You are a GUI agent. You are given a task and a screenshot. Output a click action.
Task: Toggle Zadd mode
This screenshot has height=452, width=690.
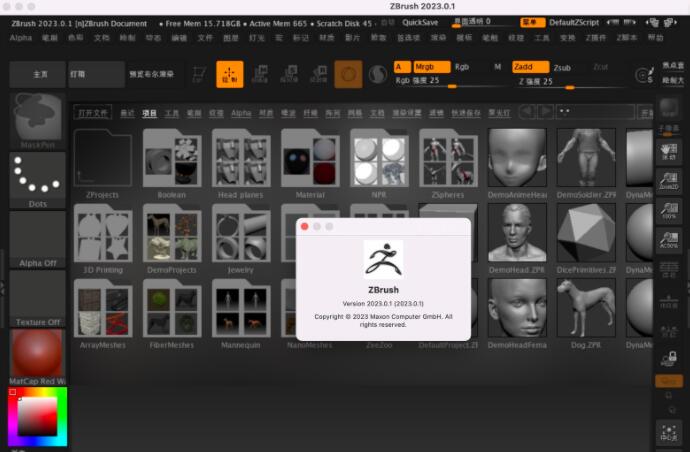pyautogui.click(x=530, y=67)
